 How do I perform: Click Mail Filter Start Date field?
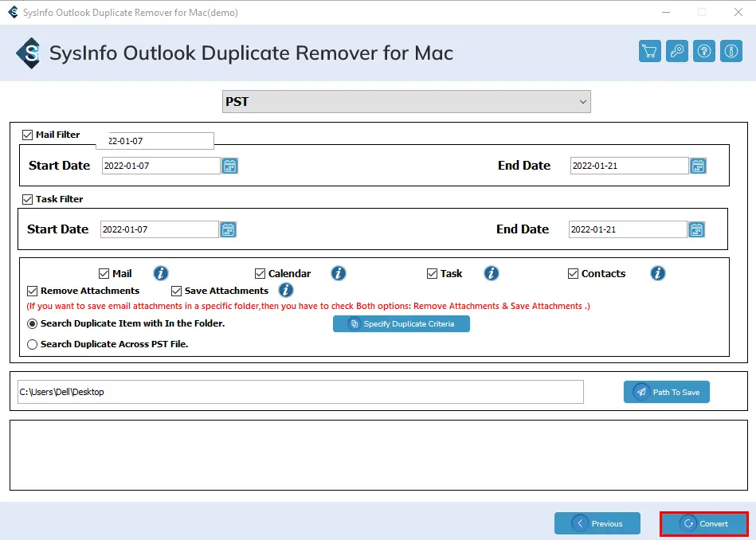pyautogui.click(x=161, y=166)
